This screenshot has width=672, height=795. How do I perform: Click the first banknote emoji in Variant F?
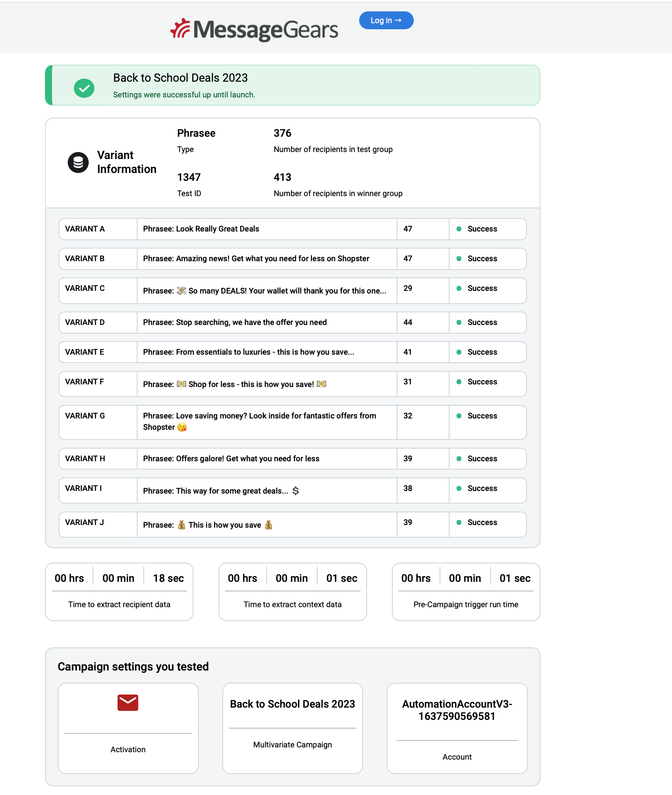181,384
